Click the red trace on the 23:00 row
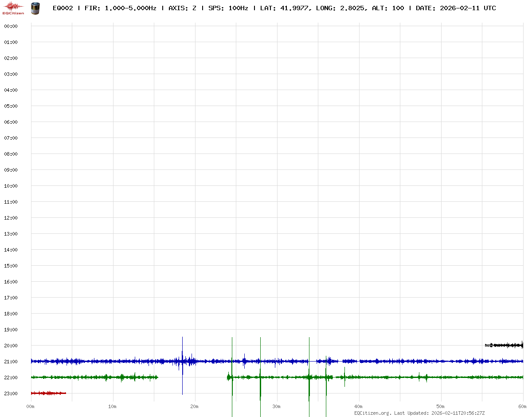532x417 pixels. (48, 393)
